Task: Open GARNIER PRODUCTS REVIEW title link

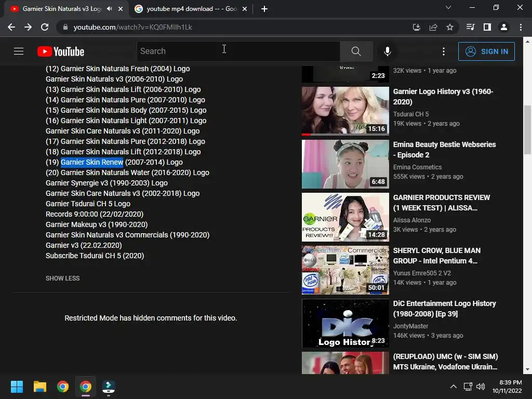Action: (x=442, y=203)
